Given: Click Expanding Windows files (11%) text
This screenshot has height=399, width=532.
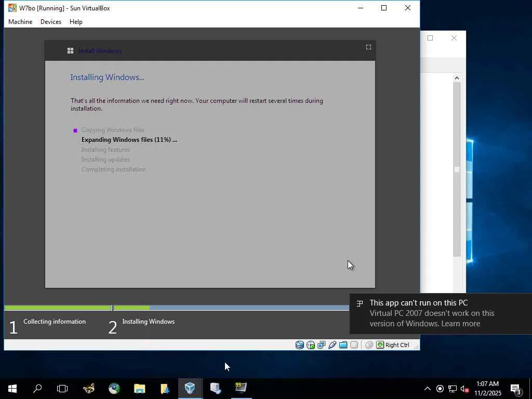Looking at the screenshot, I should (129, 140).
